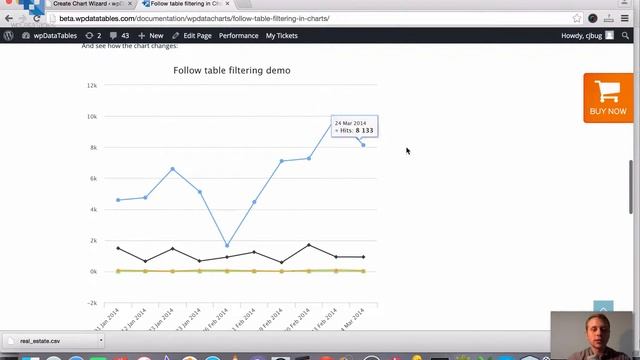Go back using browser back arrow
This screenshot has height=360, width=640.
(x=9, y=18)
